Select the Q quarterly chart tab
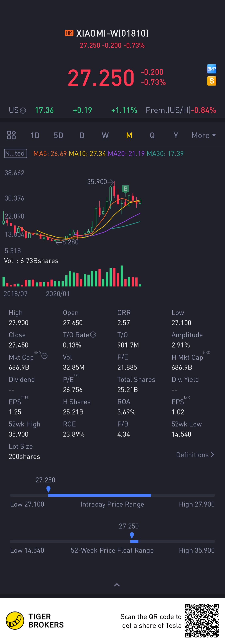 click(152, 136)
